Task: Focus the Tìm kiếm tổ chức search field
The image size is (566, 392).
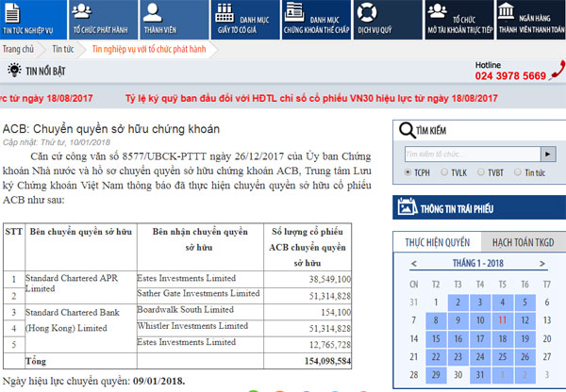Action: (x=473, y=154)
